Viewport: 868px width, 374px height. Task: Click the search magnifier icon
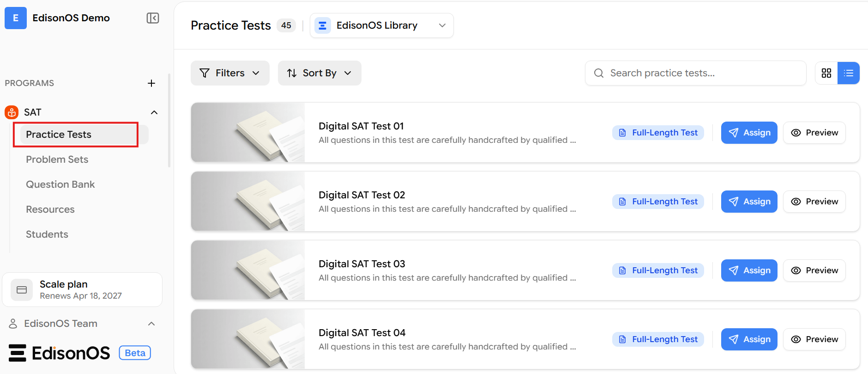pos(599,73)
